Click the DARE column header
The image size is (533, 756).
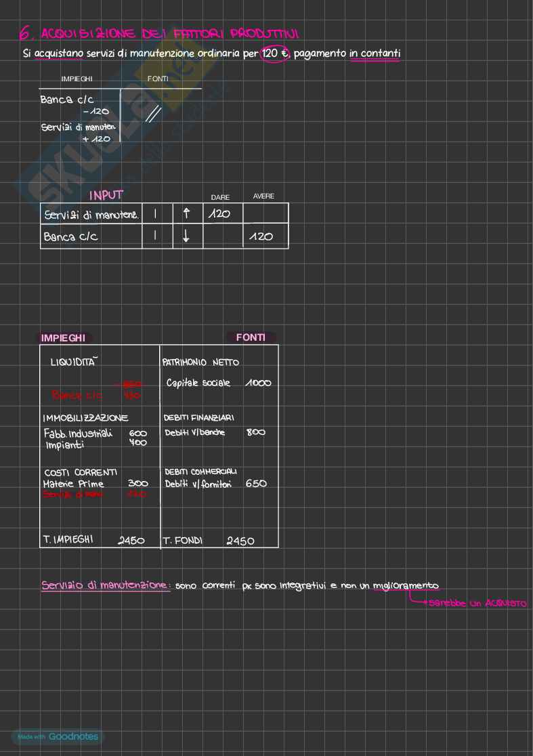[x=220, y=197]
